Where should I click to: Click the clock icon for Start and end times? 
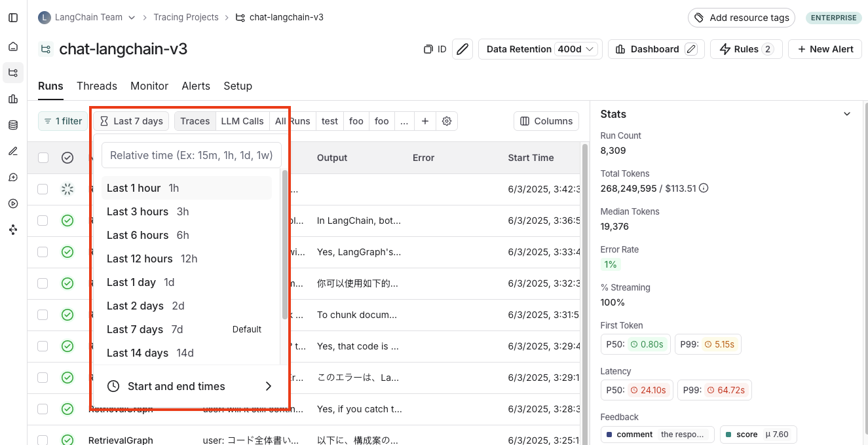pos(113,386)
